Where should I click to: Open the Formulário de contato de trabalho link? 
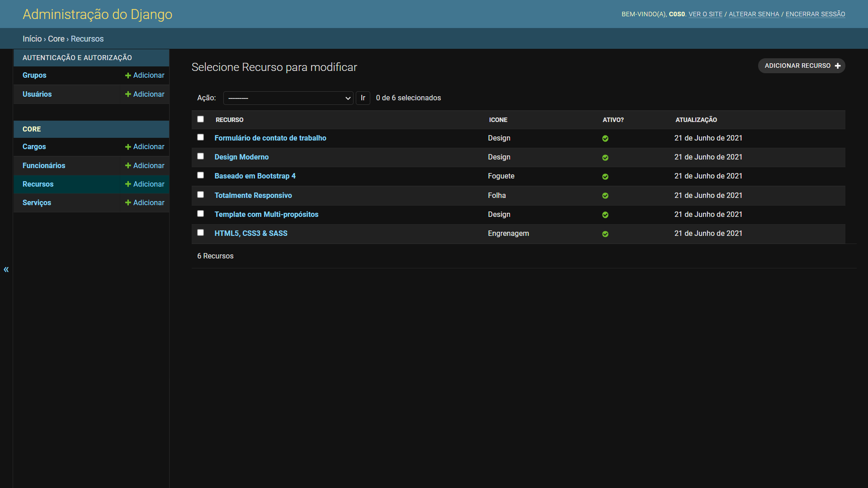coord(270,138)
